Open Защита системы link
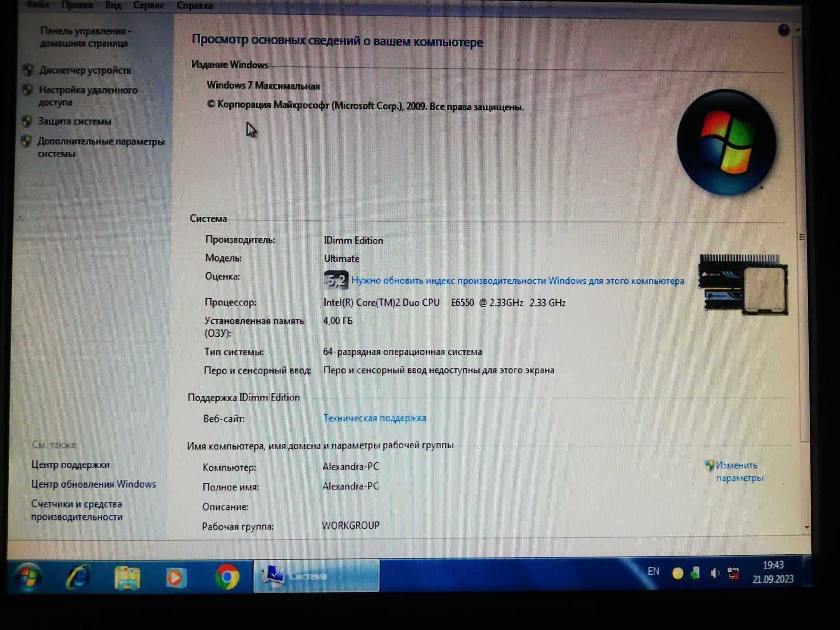Screen dimensions: 840x630 pos(74,121)
